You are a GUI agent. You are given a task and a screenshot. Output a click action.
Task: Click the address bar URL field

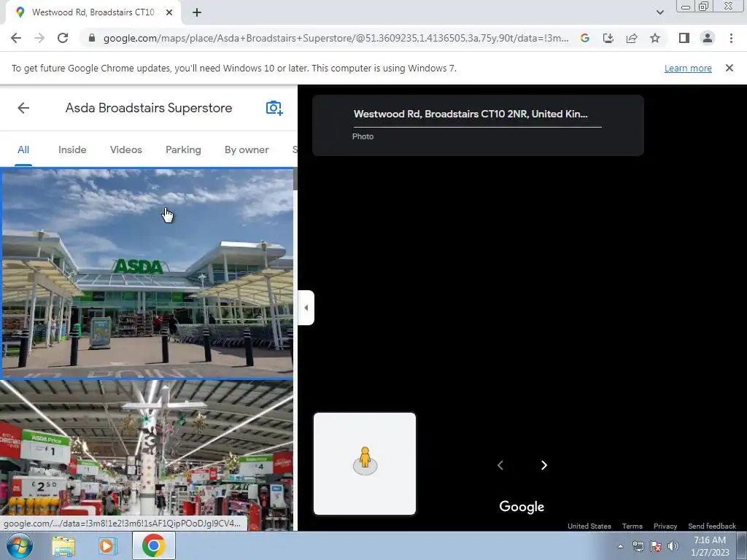(x=336, y=38)
